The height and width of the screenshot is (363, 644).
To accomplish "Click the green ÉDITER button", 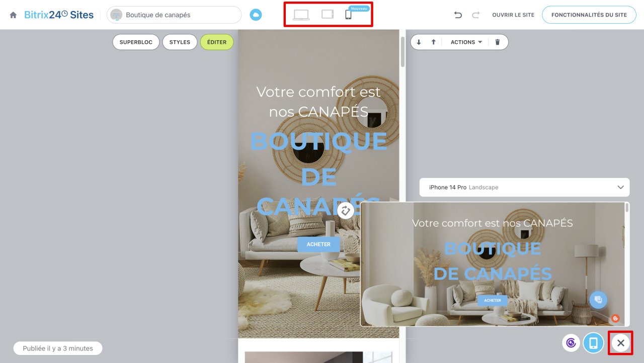I will [x=217, y=42].
